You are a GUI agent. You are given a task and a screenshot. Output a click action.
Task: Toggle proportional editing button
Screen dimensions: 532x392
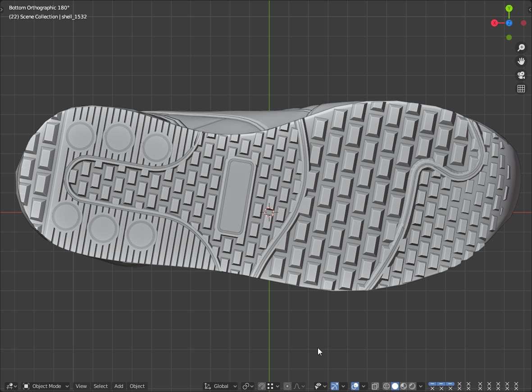pyautogui.click(x=287, y=386)
